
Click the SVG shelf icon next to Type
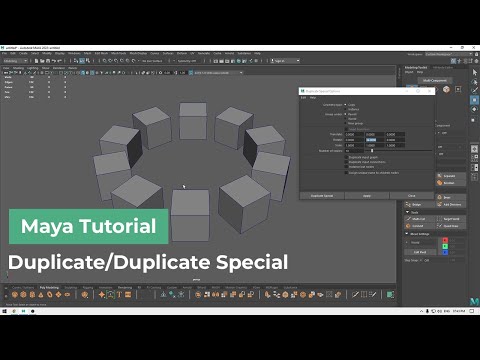[x=128, y=294]
